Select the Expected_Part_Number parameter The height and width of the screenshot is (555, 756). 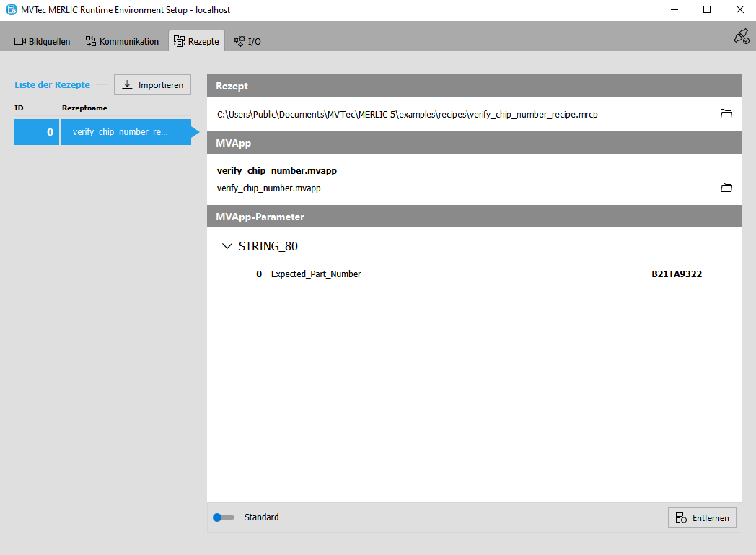[315, 274]
